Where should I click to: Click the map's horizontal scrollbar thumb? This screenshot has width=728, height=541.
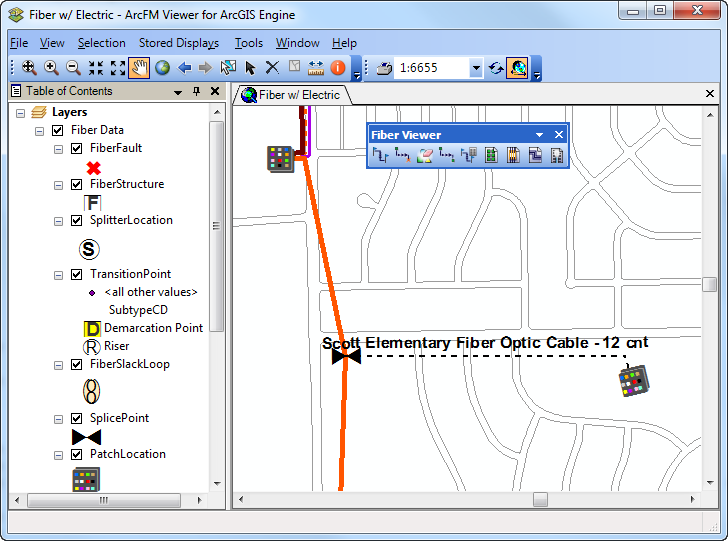[x=540, y=499]
